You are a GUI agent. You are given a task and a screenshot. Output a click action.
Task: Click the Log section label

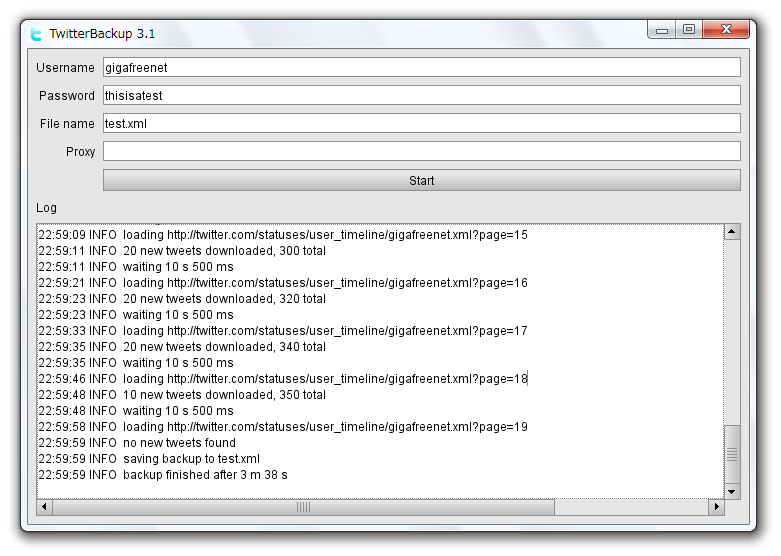pos(46,208)
